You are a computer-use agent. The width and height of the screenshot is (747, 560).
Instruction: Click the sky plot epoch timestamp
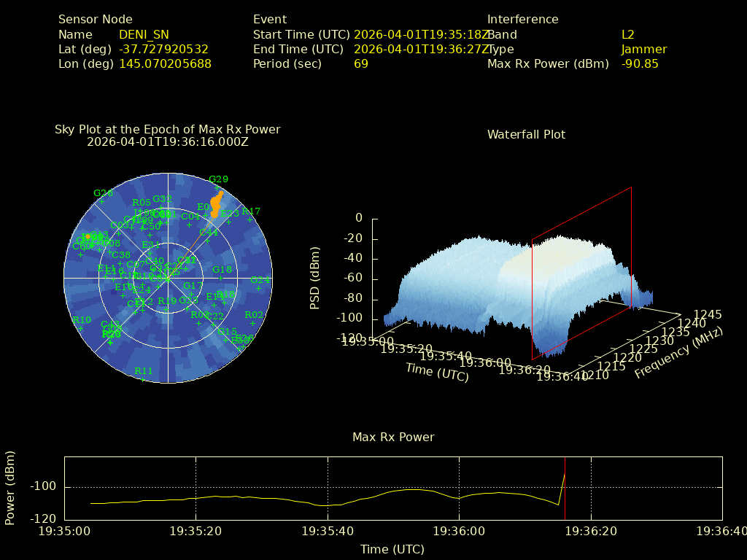[167, 141]
